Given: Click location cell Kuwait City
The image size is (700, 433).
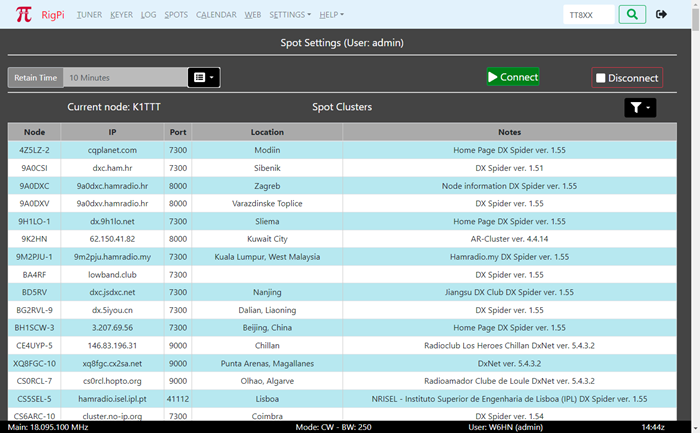Looking at the screenshot, I should [267, 239].
